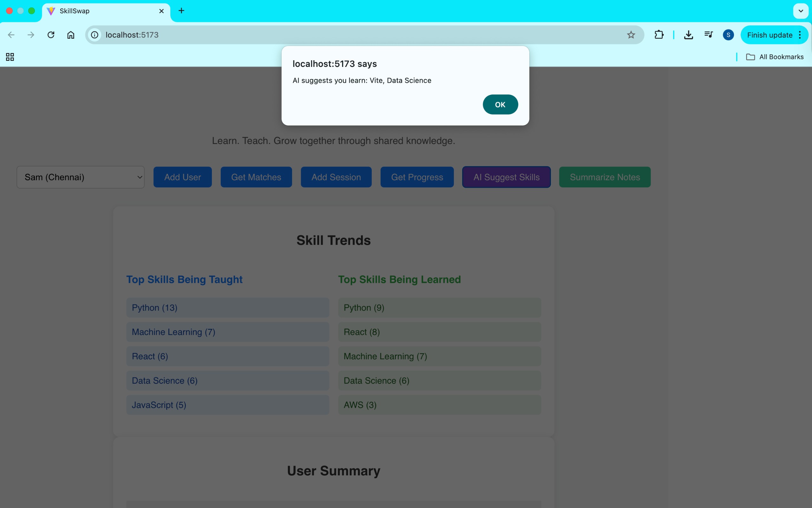Open Chrome three-dot menu beside Finish update
The height and width of the screenshot is (508, 812).
point(800,35)
